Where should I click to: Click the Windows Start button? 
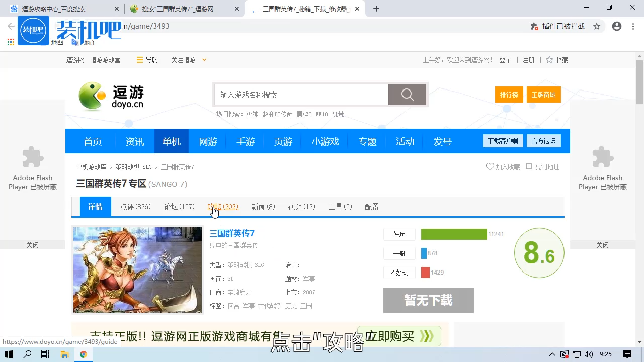point(9,354)
